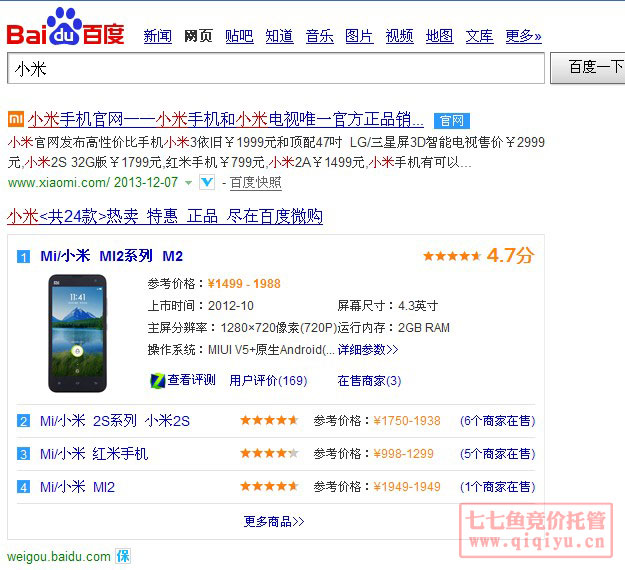Click the blue V verification icon
Screen dimensions: 625x570
(x=207, y=183)
